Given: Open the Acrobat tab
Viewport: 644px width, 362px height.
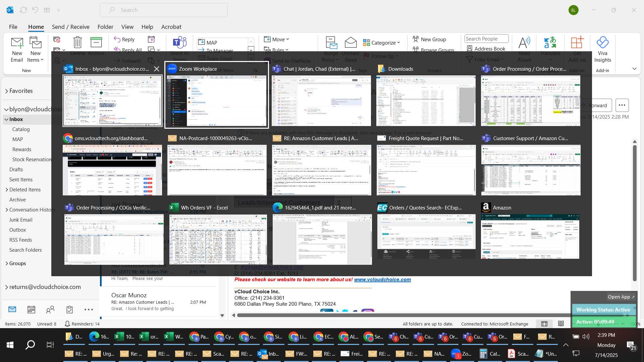Looking at the screenshot, I should [x=171, y=27].
